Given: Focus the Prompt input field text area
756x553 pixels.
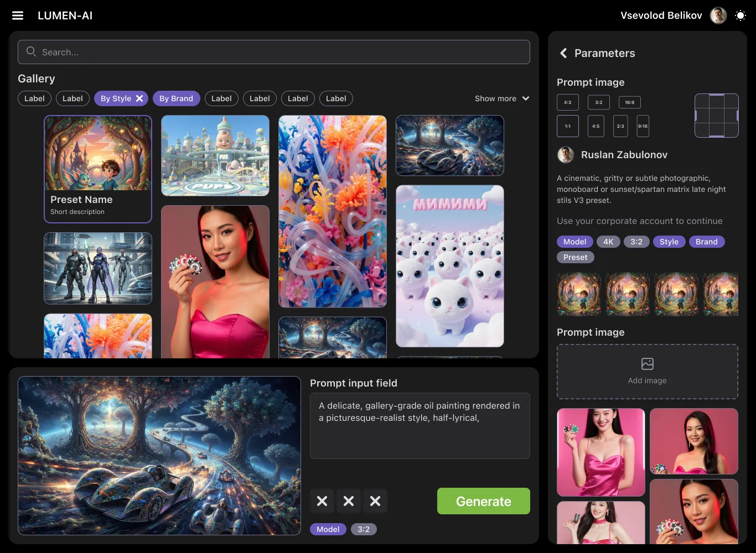Looking at the screenshot, I should click(x=420, y=426).
